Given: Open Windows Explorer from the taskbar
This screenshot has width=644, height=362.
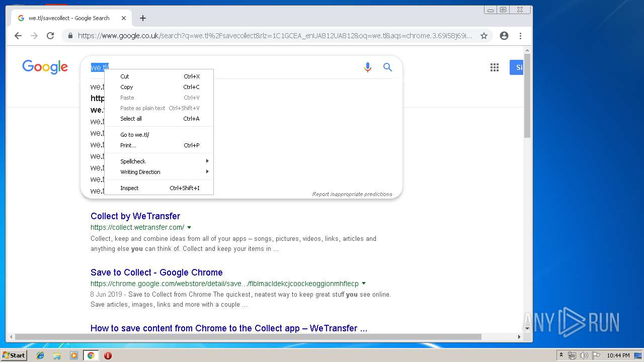Looking at the screenshot, I should coord(57,355).
